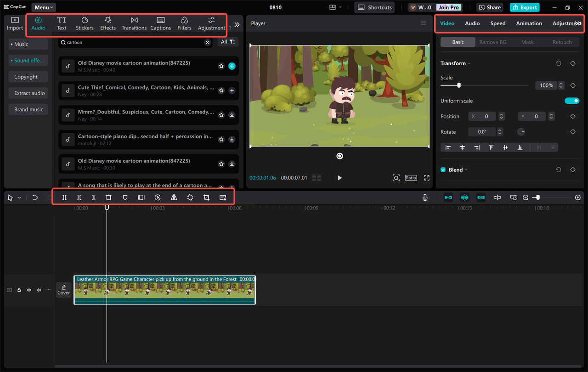Open the Menu dropdown
This screenshot has width=588, height=372.
point(43,7)
